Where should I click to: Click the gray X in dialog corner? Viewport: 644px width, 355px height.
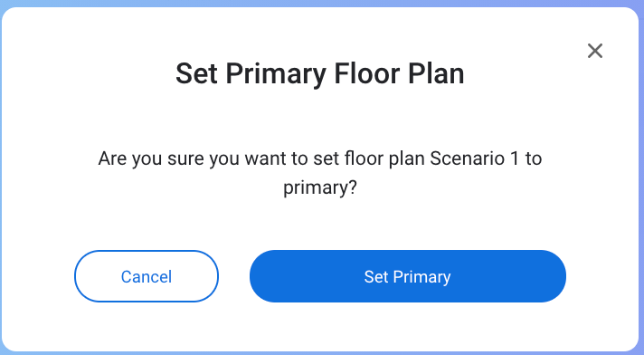tap(595, 51)
